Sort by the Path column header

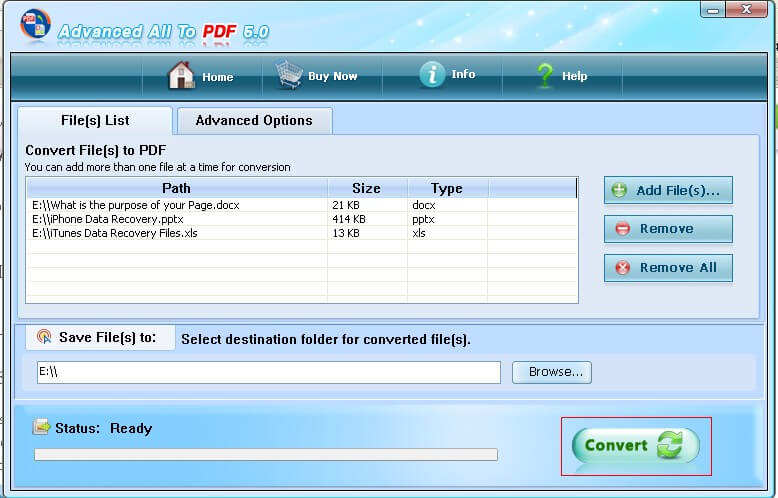177,188
